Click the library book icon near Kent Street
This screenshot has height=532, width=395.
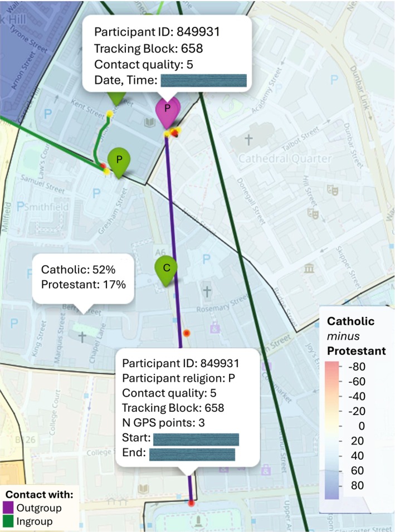click(x=150, y=123)
